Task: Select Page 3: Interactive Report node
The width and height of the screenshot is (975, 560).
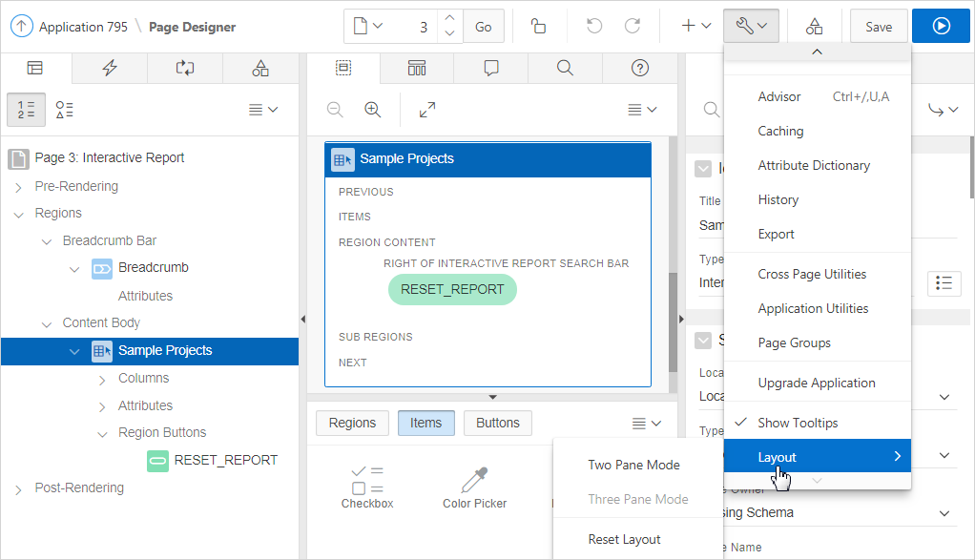Action: tap(110, 157)
